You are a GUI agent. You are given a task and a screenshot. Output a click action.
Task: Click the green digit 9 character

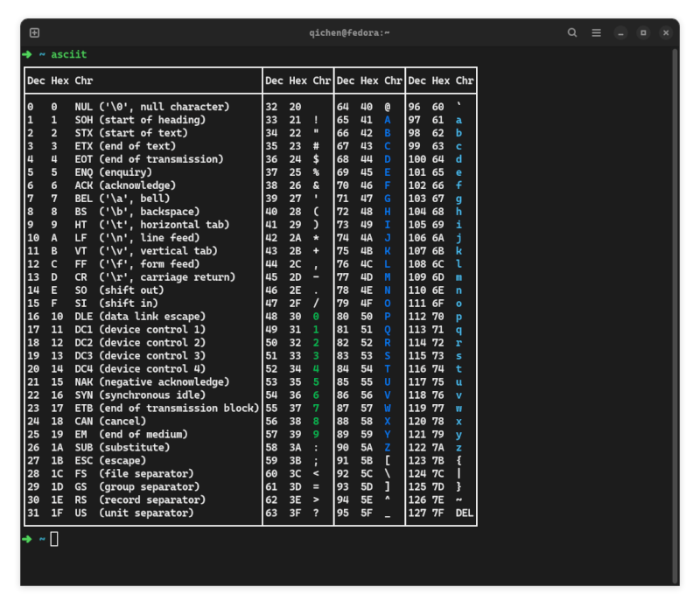316,435
